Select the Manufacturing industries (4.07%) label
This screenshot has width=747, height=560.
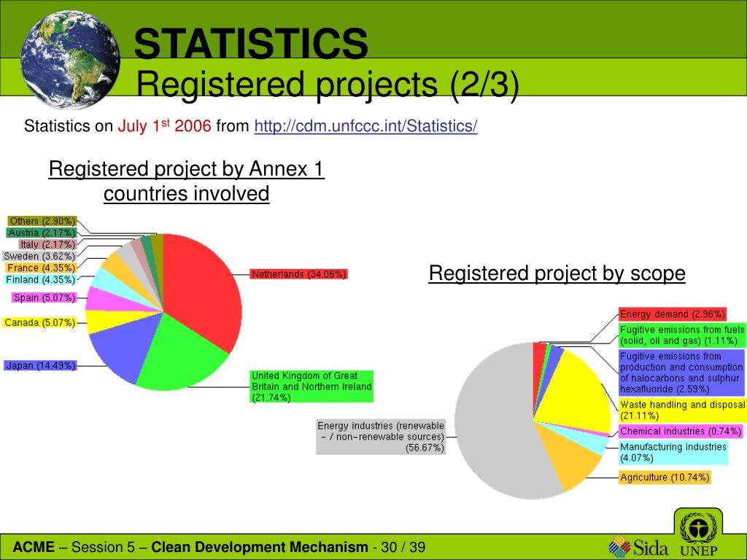(673, 452)
